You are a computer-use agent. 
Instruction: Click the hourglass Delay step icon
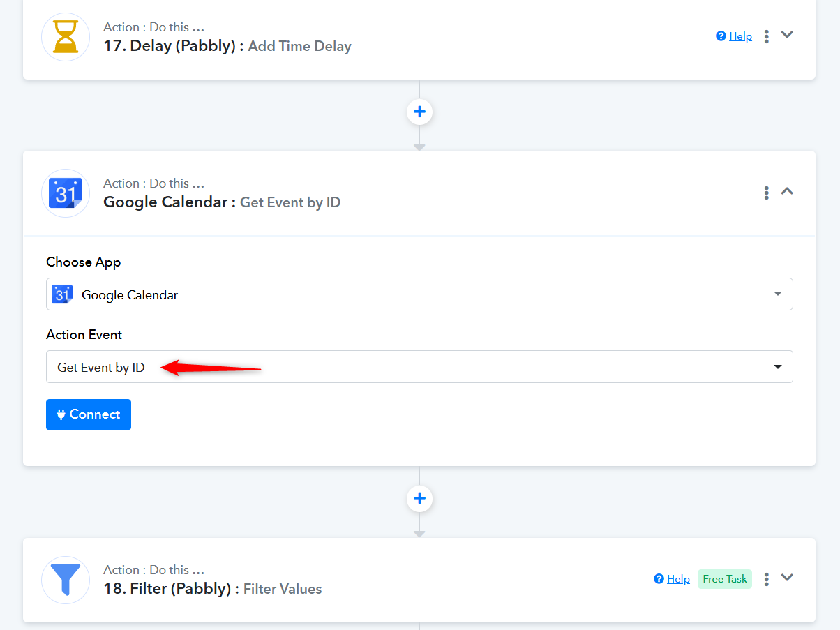(66, 37)
